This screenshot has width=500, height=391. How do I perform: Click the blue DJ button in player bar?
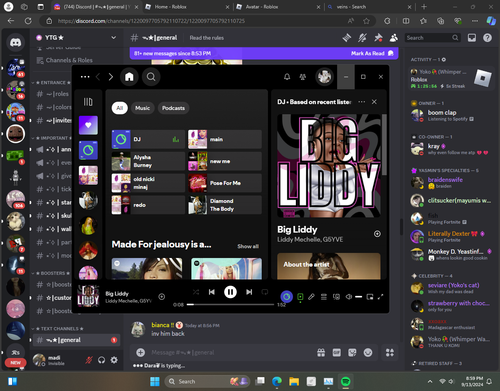287,297
